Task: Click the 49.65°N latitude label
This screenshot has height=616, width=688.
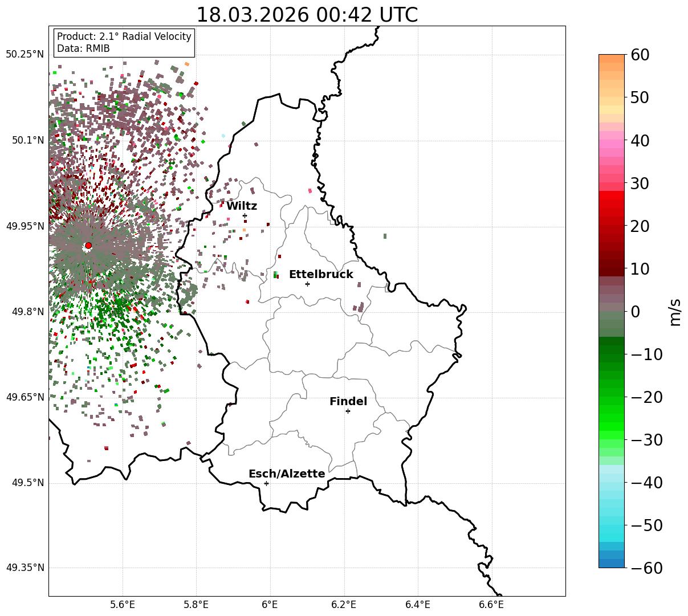Action: click(x=25, y=397)
